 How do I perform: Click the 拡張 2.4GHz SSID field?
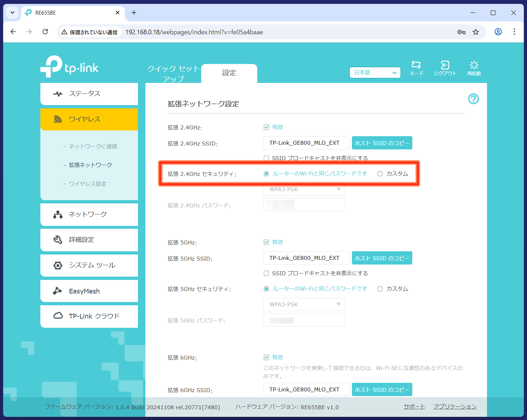click(x=307, y=143)
